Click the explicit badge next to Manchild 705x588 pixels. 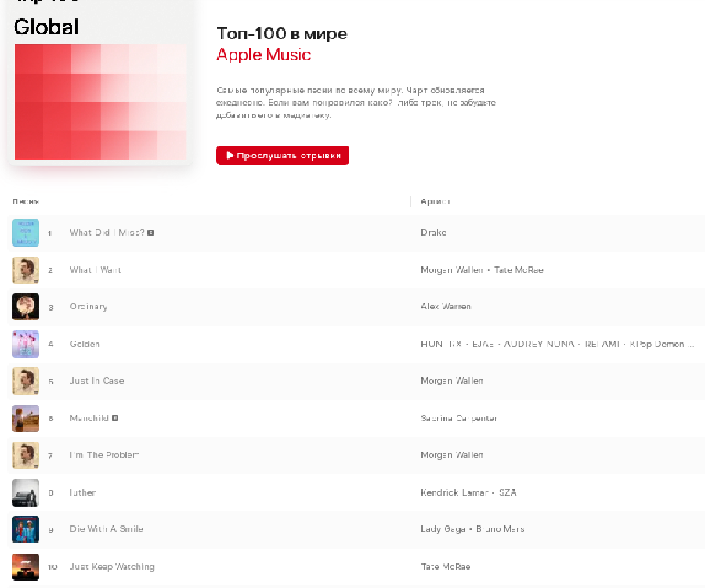coord(115,418)
